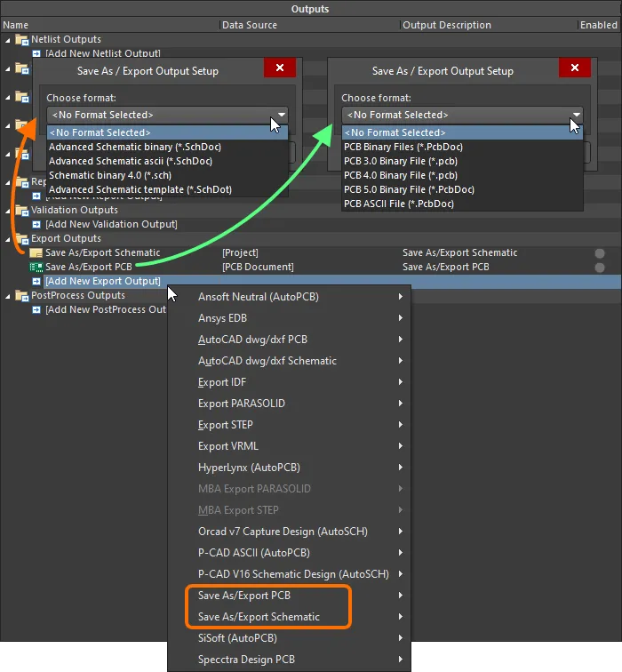Image resolution: width=622 pixels, height=672 pixels.
Task: Click the Add New PostProcess Output arrow icon
Action: [36, 310]
